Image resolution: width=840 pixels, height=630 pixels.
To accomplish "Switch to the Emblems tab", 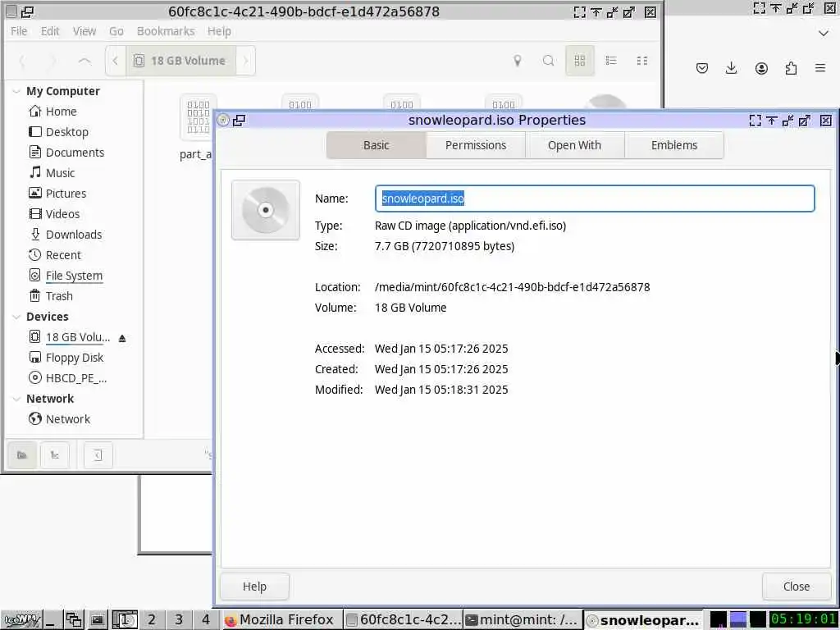I will click(674, 145).
